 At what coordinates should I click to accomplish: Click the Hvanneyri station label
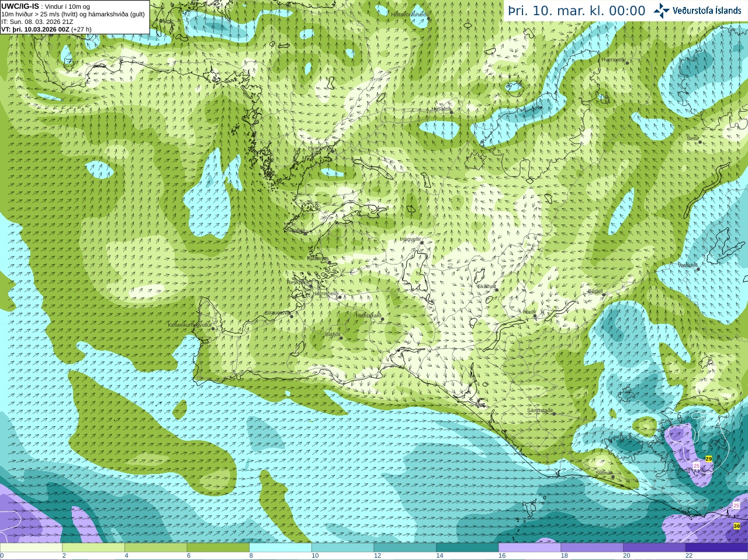click(x=320, y=148)
